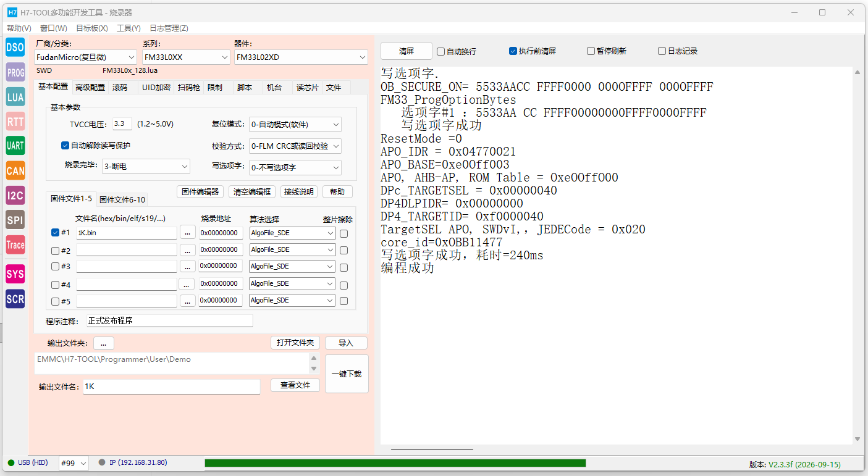Open the 器件 FM33L02XD dropdown
The image size is (868, 476).
click(301, 57)
